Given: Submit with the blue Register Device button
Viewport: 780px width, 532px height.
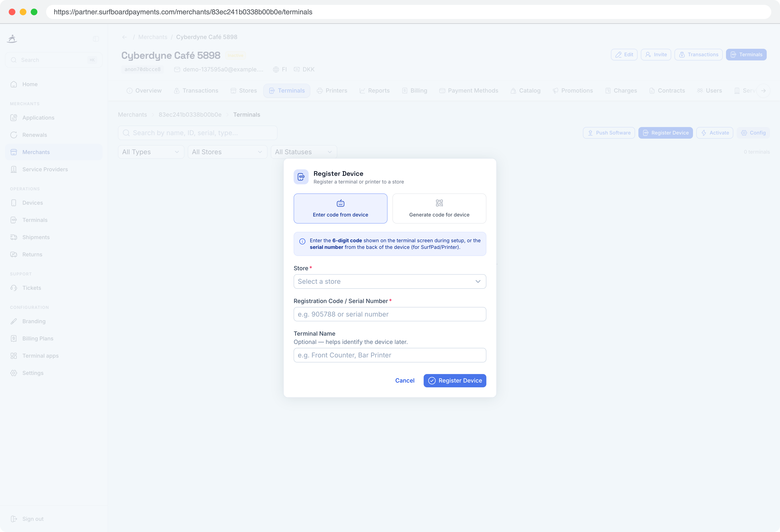Looking at the screenshot, I should tap(455, 380).
